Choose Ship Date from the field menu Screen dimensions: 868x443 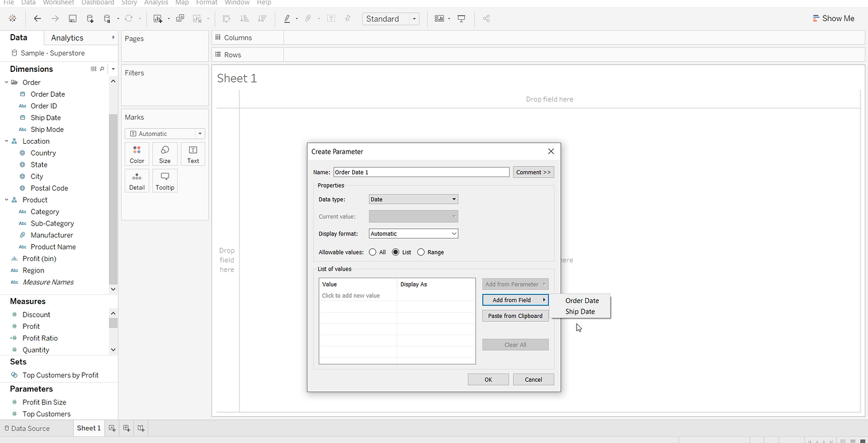point(580,312)
